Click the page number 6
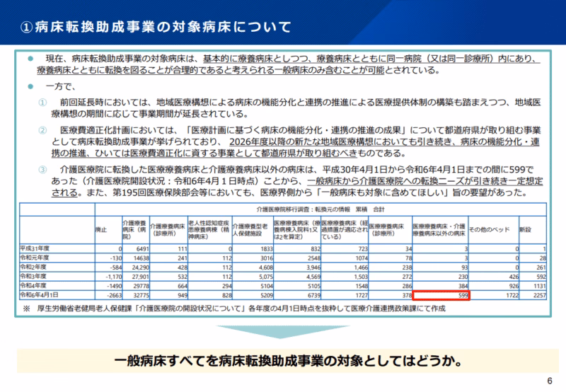 pos(550,381)
